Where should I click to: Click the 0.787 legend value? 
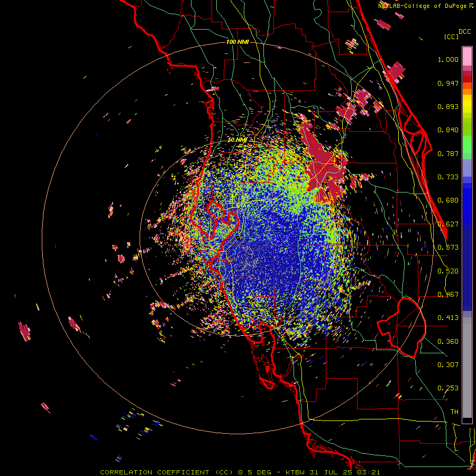coord(448,153)
